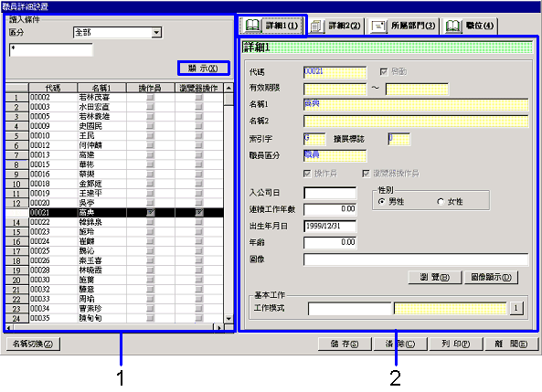This screenshot has height=392, width=542.
Task: Click the list scroll-up arrow
Action: (228, 88)
